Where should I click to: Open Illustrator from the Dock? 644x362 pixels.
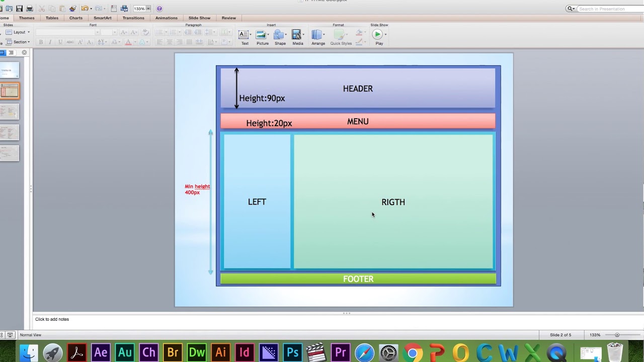pyautogui.click(x=220, y=352)
